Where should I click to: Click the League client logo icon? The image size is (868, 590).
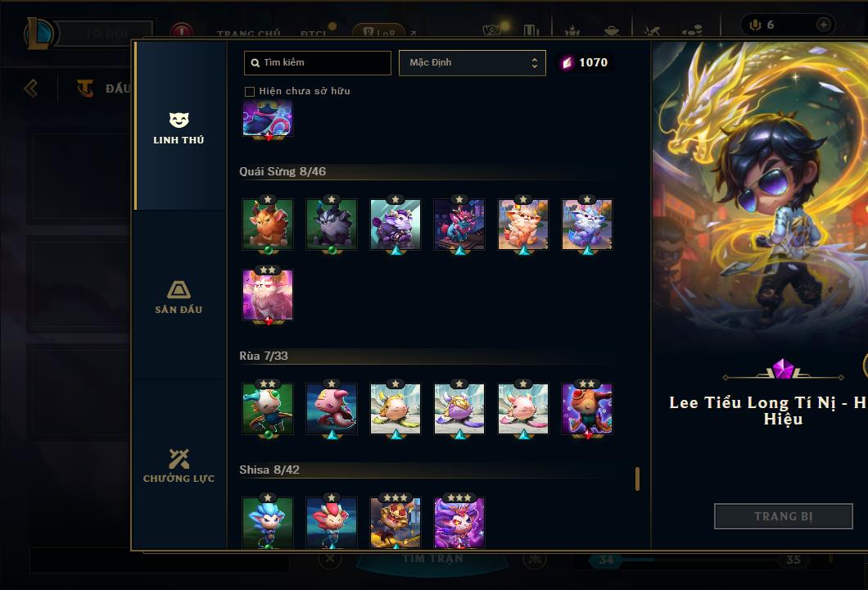[x=38, y=34]
